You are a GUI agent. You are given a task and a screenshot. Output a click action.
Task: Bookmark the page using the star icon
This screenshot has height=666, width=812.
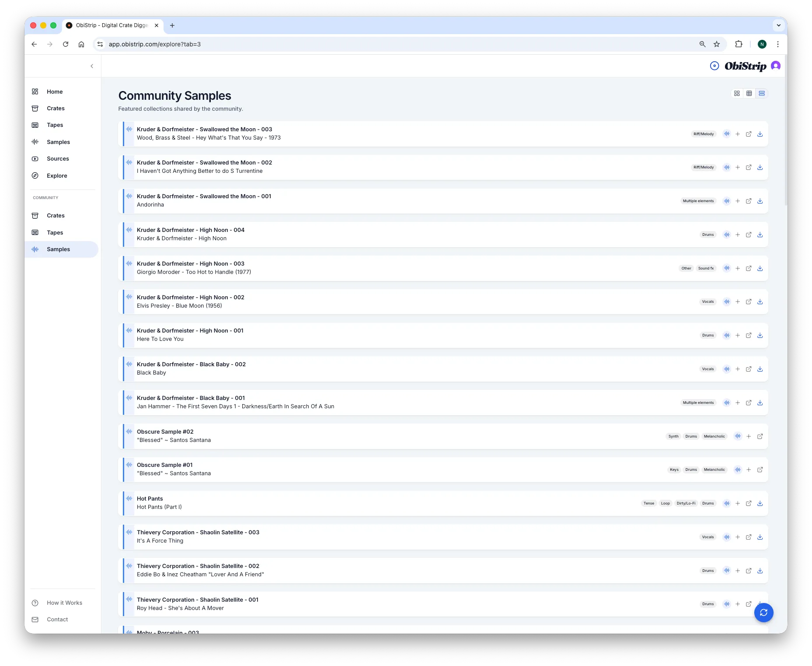click(716, 44)
